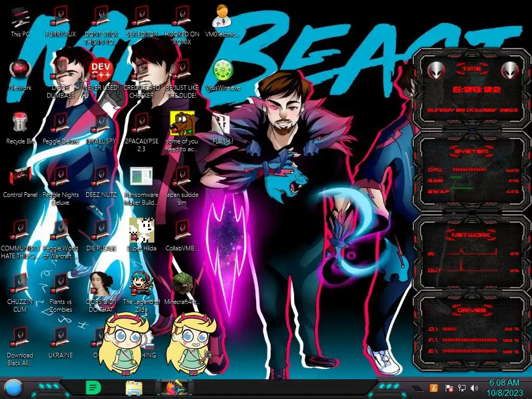Select the Peggle Nights Deluxe icon
This screenshot has height=399, width=532.
coord(60,186)
